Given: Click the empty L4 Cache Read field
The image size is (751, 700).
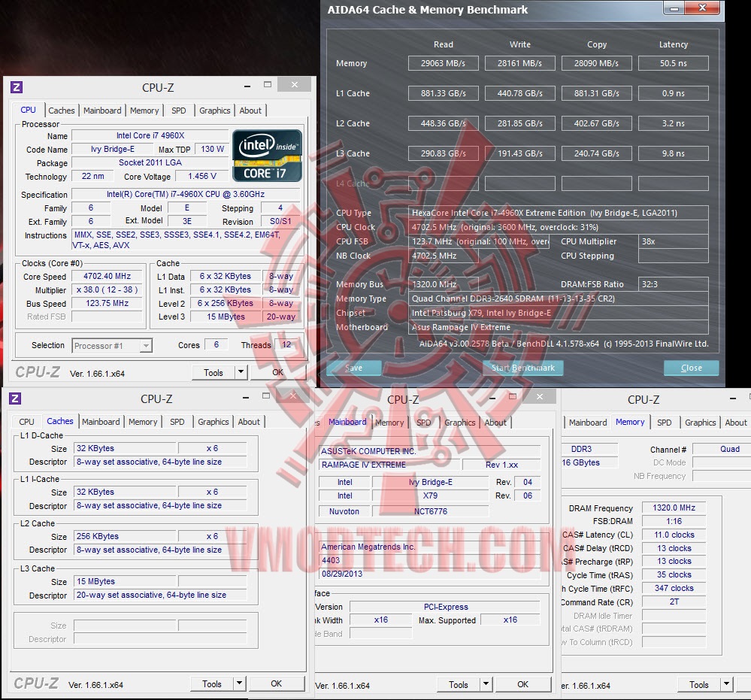Looking at the screenshot, I should 443,183.
